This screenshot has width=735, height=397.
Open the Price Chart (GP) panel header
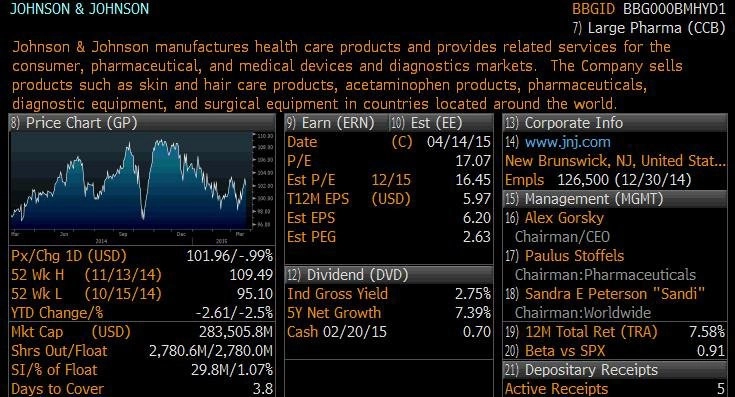(142, 123)
